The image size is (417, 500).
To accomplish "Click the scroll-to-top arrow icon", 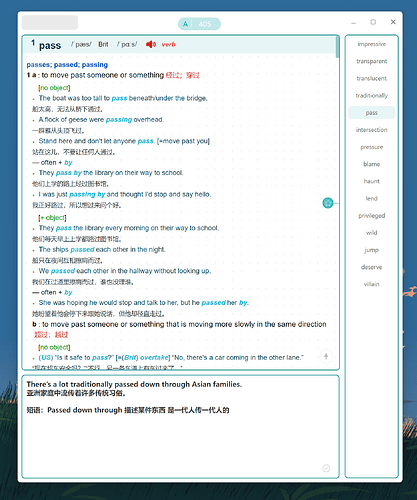I will 326,356.
